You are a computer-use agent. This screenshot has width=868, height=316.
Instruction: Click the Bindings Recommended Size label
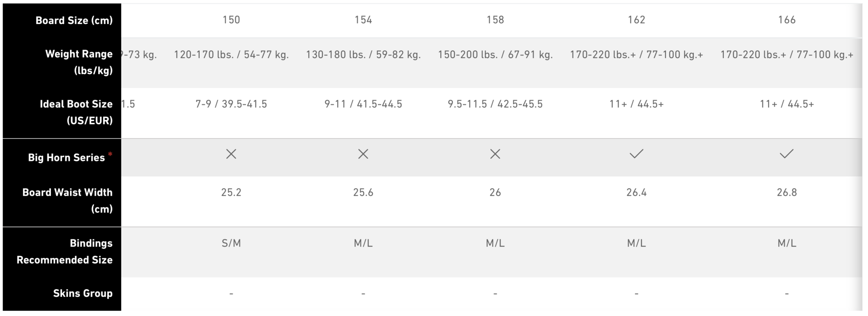click(64, 252)
